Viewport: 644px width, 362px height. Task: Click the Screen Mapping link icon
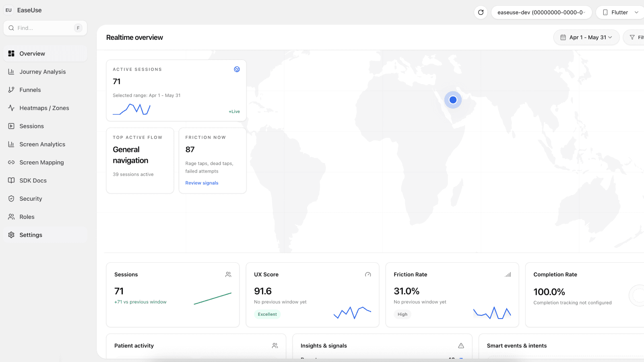tap(11, 162)
